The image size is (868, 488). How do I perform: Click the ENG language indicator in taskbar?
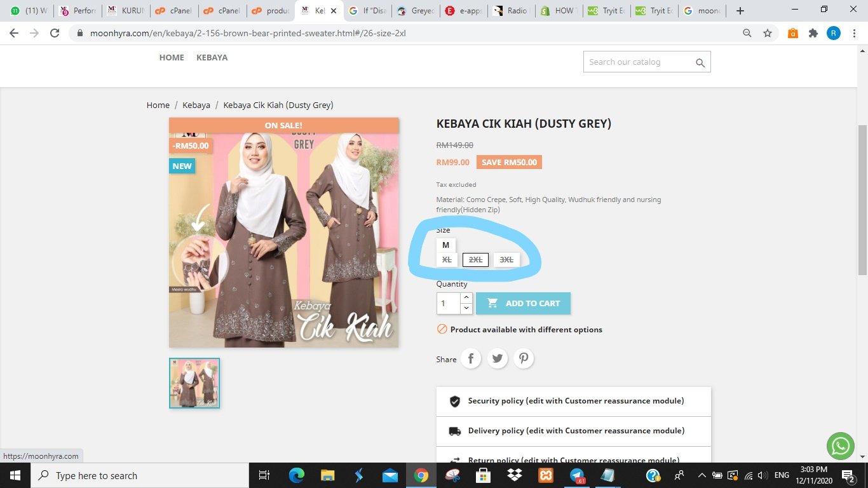(782, 475)
